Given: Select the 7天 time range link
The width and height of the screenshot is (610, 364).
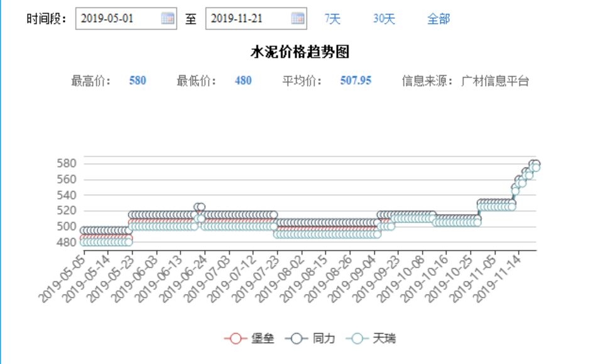Looking at the screenshot, I should point(332,19).
